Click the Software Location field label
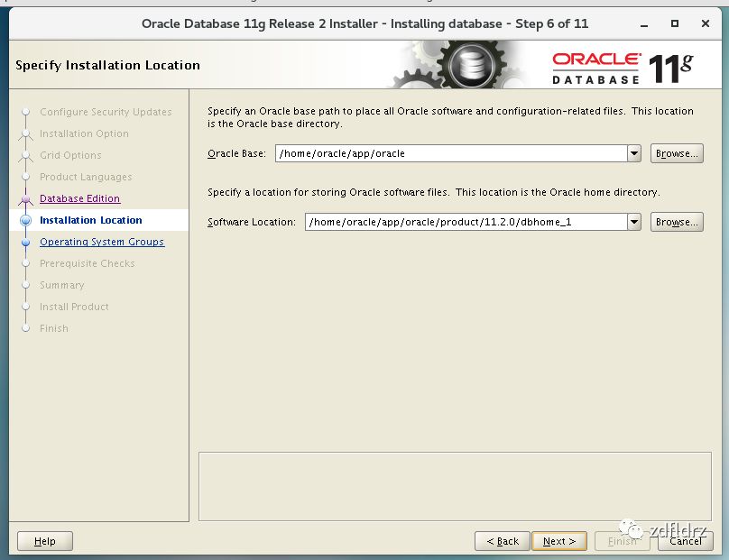 click(252, 222)
